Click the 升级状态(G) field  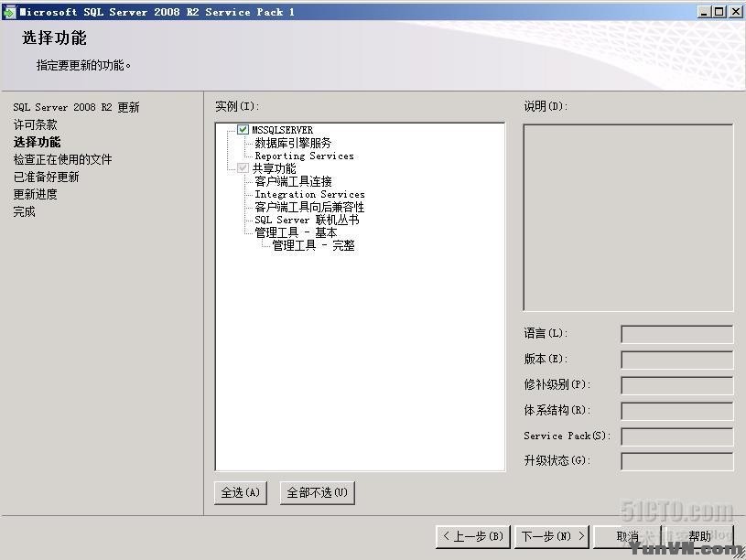[x=677, y=461]
